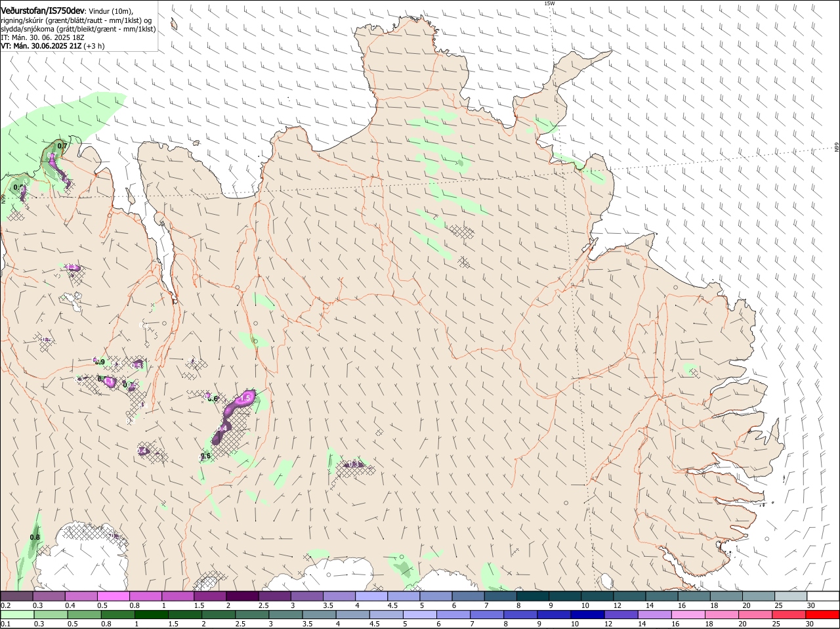840x629 pixels.
Task: Click the 'slydda/snjókoma' legend description line
Action: (78, 29)
